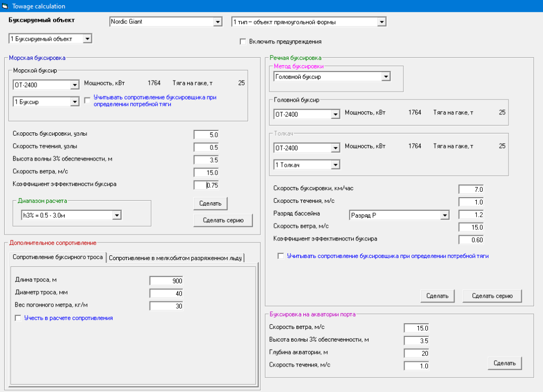The width and height of the screenshot is (543, 392).
Task: Click sea wave height field showing 3.5
Action: [x=206, y=160]
